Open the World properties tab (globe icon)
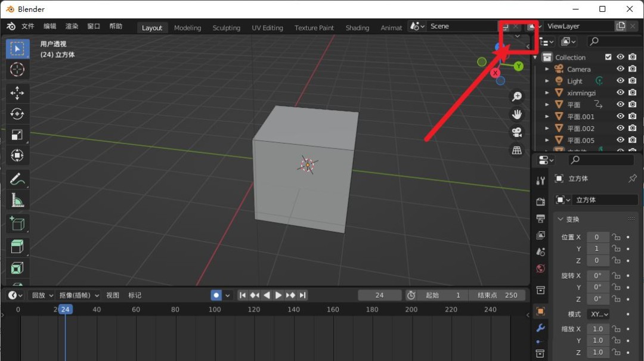644x361 pixels. (x=540, y=268)
